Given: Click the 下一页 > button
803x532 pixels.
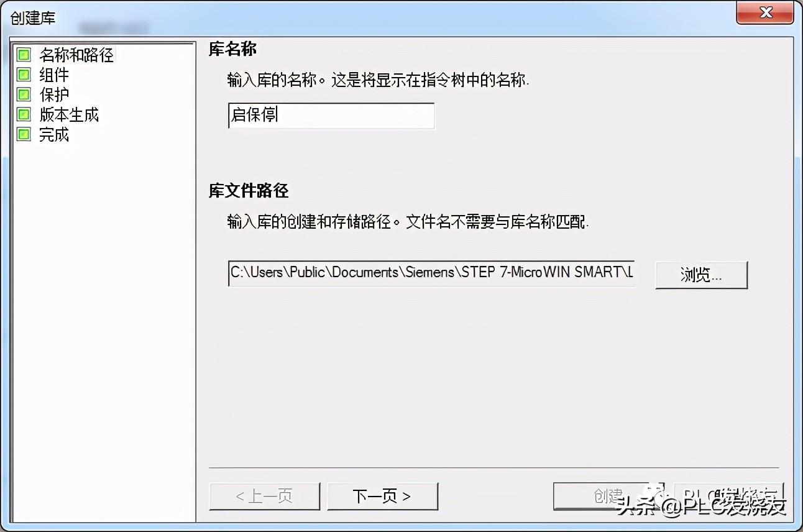Looking at the screenshot, I should [x=382, y=496].
